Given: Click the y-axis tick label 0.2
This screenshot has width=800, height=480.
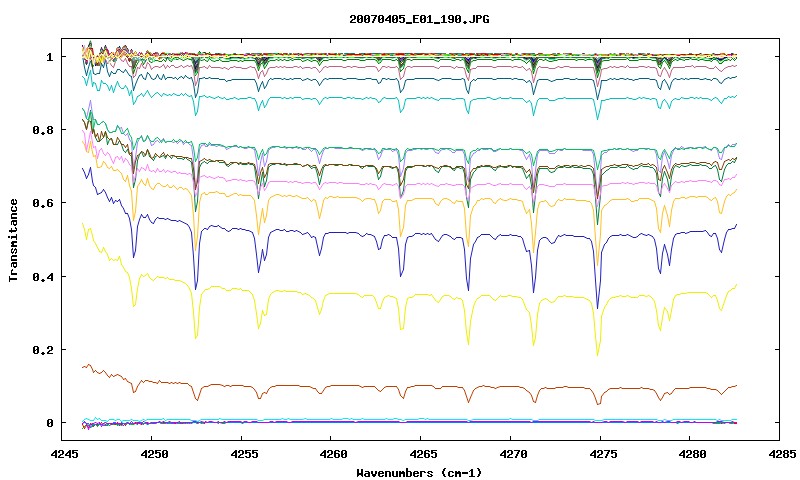Looking at the screenshot, I should (43, 350).
